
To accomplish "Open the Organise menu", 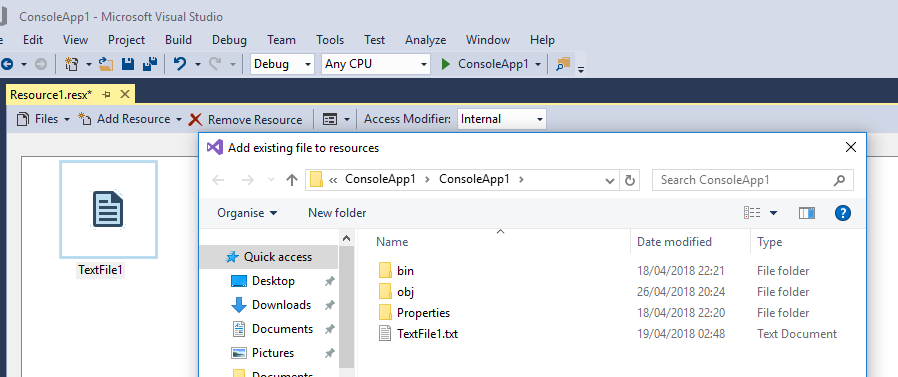I will coord(247,213).
